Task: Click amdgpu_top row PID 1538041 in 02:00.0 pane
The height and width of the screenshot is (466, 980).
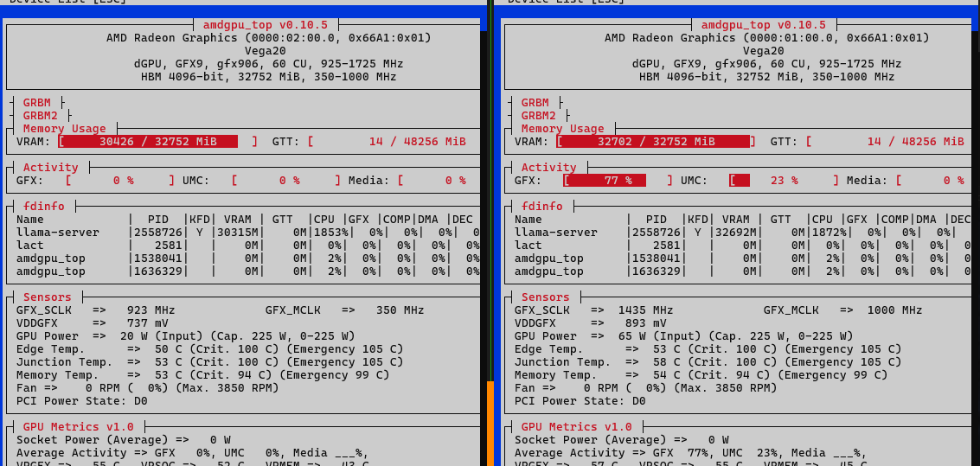Action: [247, 259]
